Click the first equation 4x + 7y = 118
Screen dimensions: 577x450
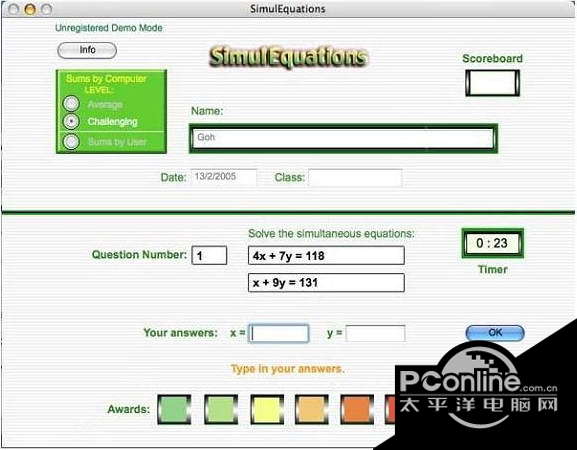click(x=326, y=255)
